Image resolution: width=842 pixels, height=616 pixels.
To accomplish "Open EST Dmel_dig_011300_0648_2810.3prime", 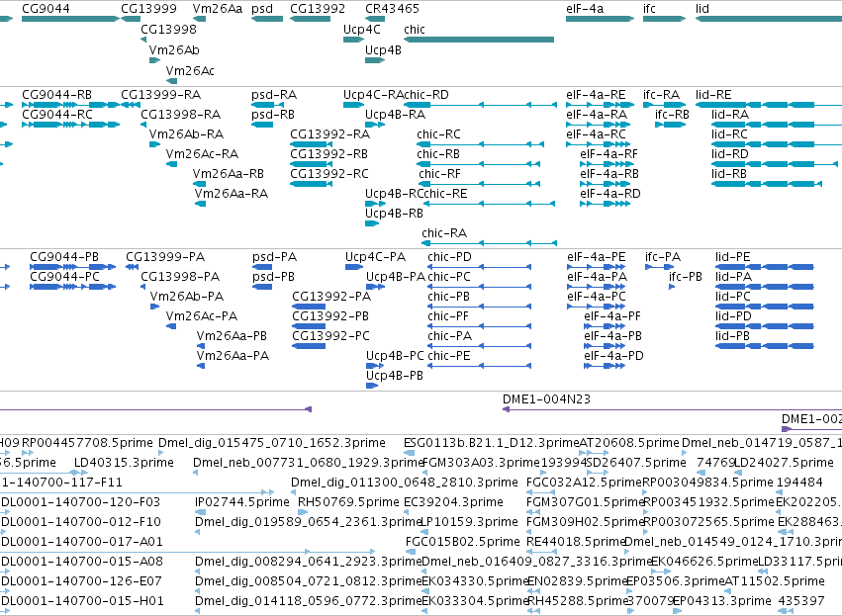I will point(405,483).
